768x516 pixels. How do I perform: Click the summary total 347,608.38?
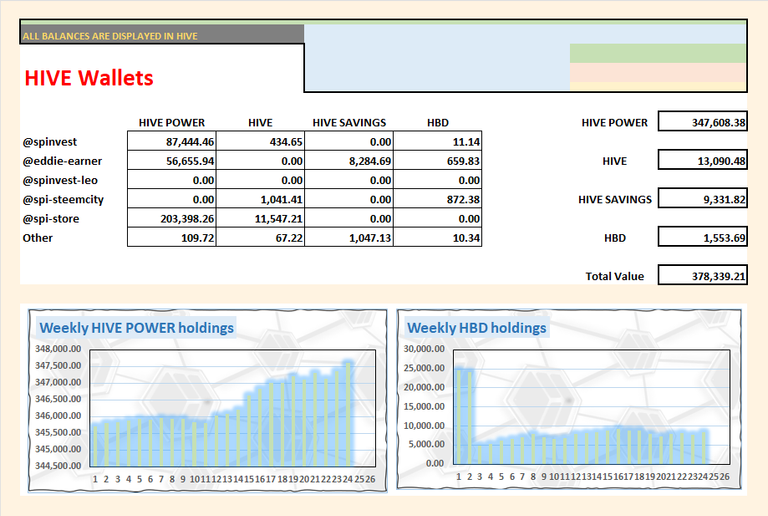coord(702,121)
